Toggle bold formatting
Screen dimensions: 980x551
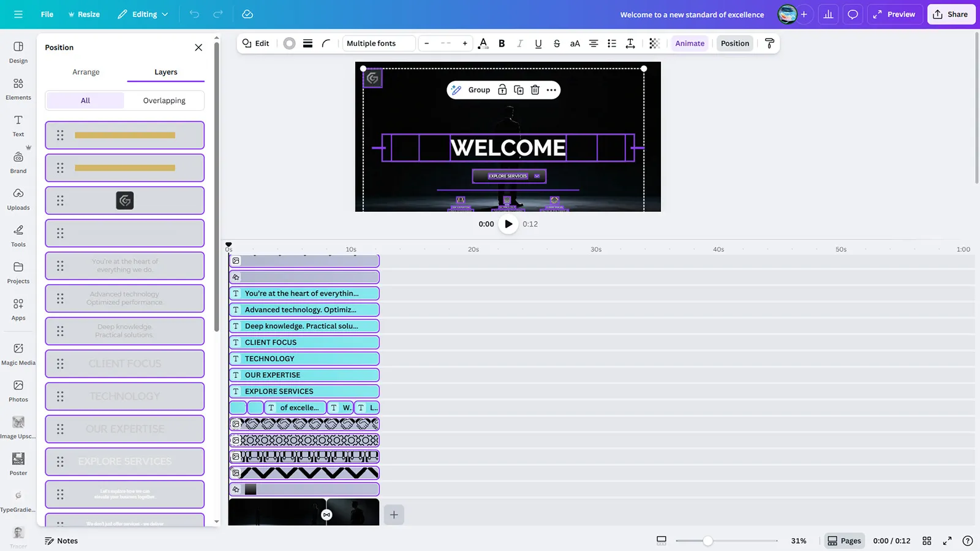click(x=502, y=43)
